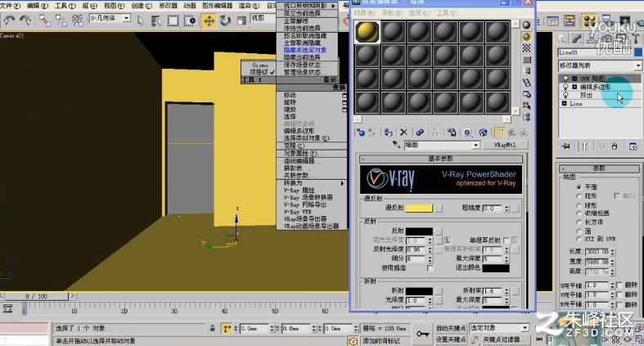Pick the Rectangular Selection Region tool

click(x=173, y=20)
